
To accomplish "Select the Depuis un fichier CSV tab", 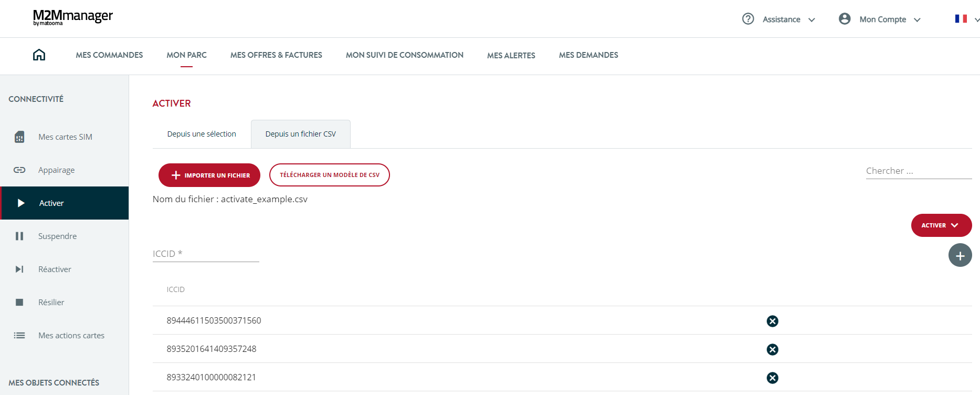I will point(301,134).
